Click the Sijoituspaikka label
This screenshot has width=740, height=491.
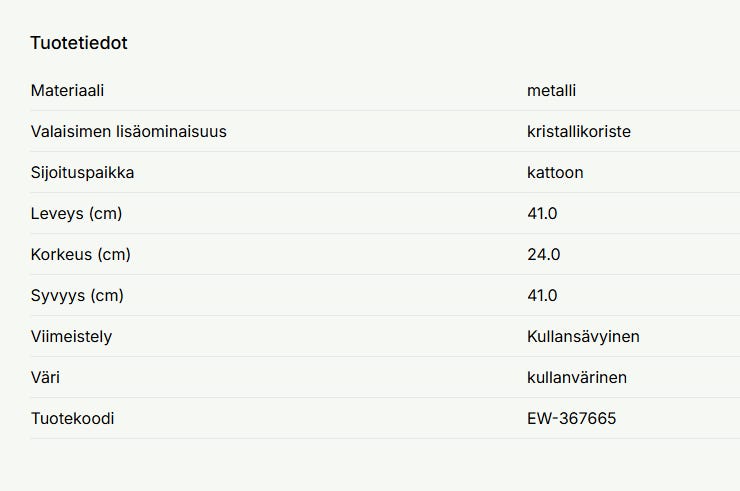(82, 173)
